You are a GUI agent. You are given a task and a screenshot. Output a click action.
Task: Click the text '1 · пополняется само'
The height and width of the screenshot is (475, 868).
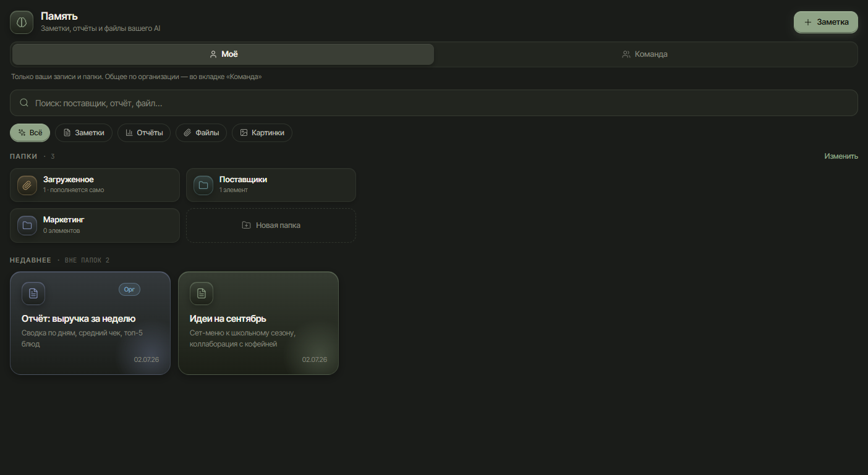click(x=74, y=190)
